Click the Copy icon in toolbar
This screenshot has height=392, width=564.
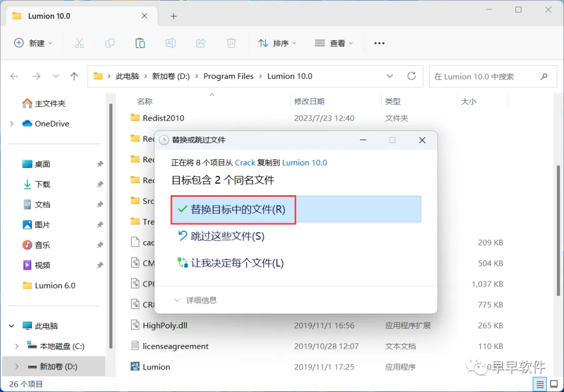click(x=110, y=43)
